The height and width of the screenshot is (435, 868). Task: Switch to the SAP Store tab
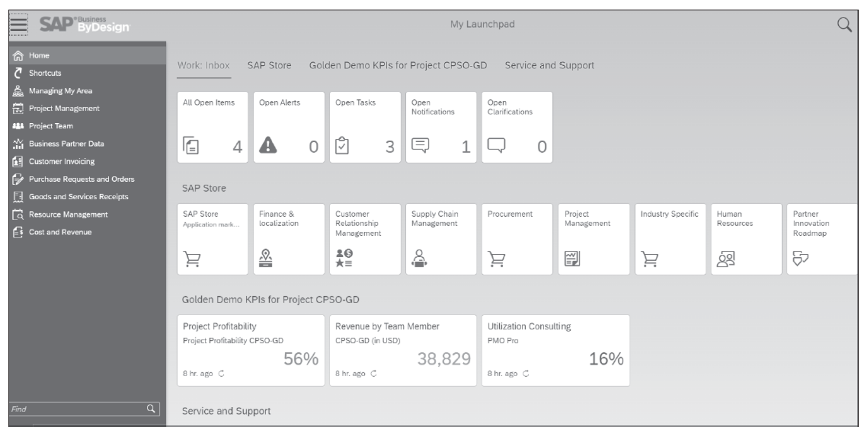coord(269,65)
